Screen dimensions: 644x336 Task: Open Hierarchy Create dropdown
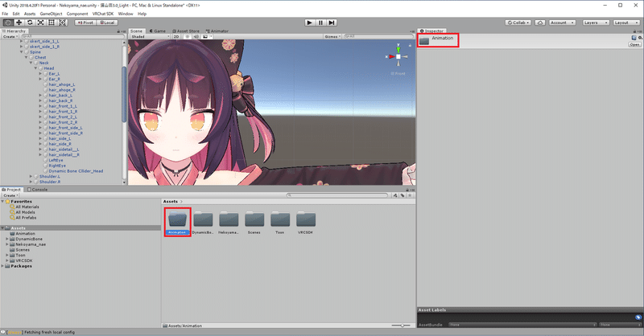tap(9, 36)
